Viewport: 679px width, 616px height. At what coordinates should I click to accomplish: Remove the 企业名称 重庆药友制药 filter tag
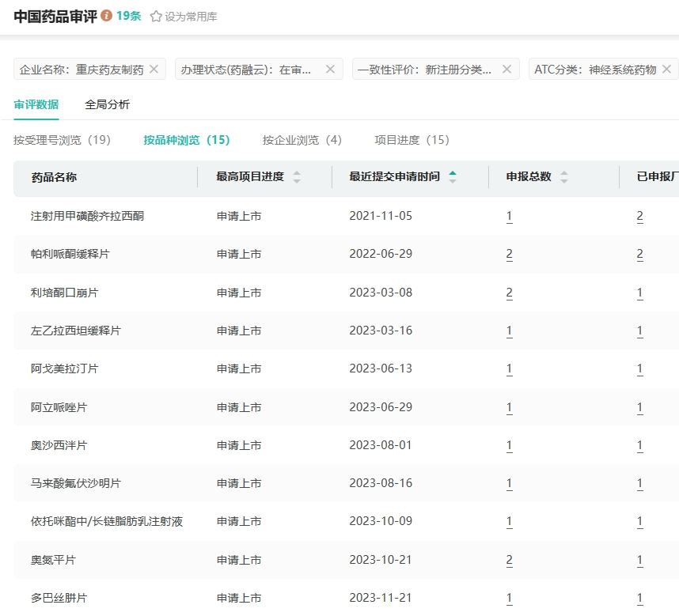154,70
